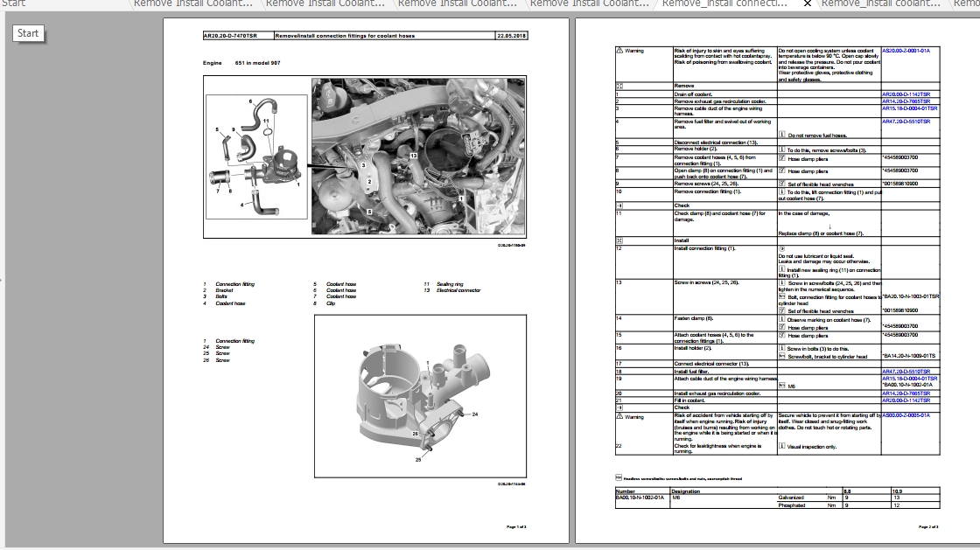Open AR47.20-D-5510TSR link for 'Install fuel filter'
This screenshot has height=550, width=980.
coord(906,372)
